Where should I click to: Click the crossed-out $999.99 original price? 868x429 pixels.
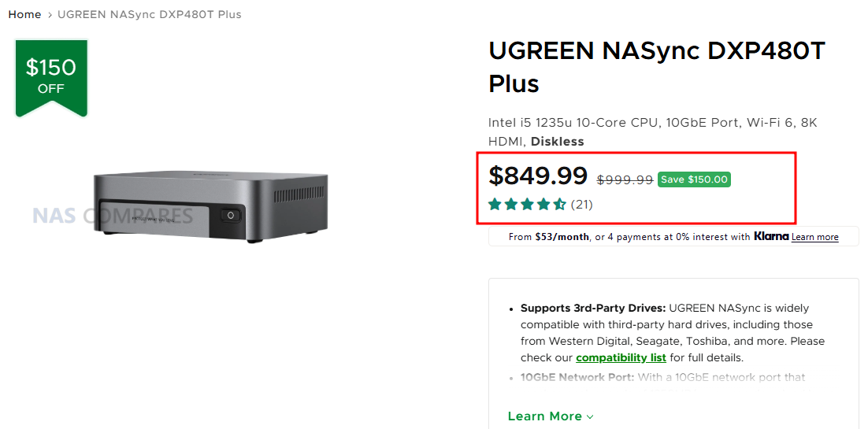625,179
